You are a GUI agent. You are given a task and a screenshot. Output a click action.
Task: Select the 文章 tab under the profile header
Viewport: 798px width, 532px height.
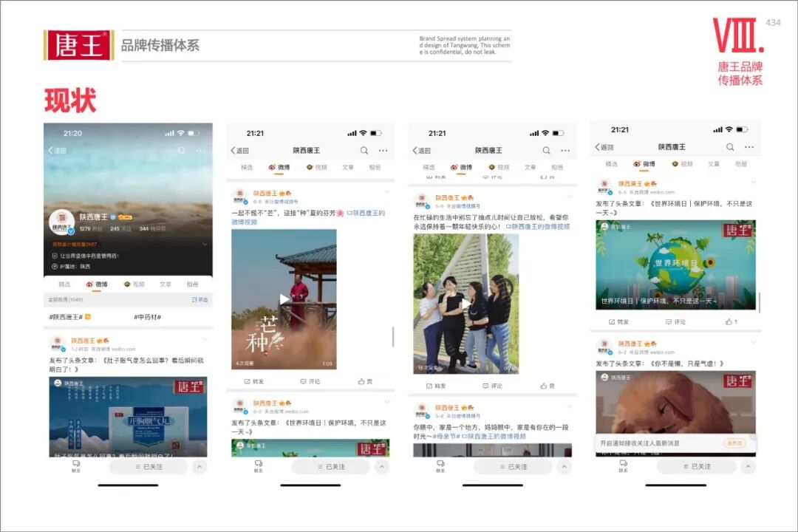(166, 284)
